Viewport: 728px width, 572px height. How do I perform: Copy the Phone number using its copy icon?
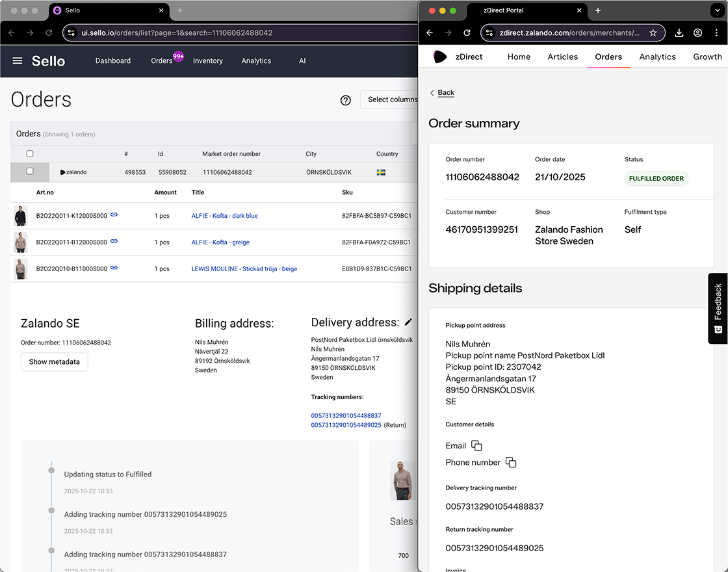tap(511, 462)
